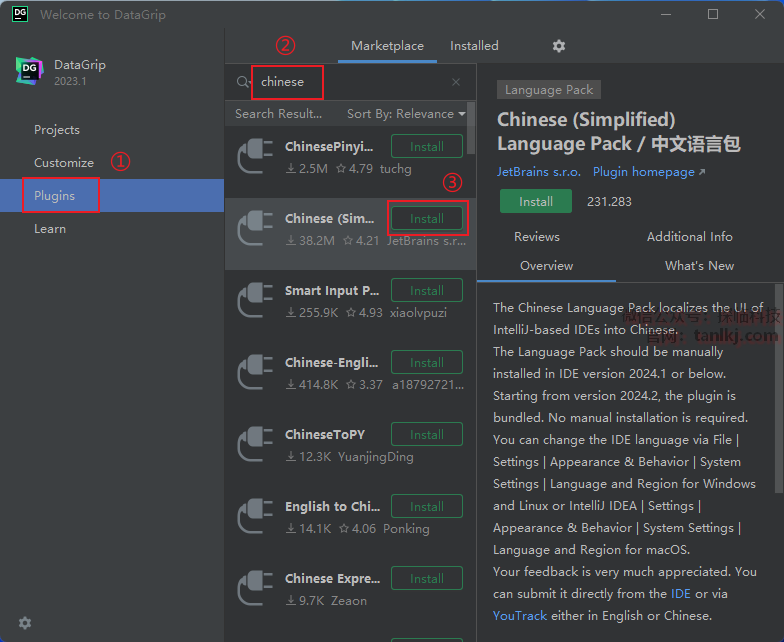Click the plugin search input field
Image resolution: width=784 pixels, height=642 pixels.
[x=350, y=82]
